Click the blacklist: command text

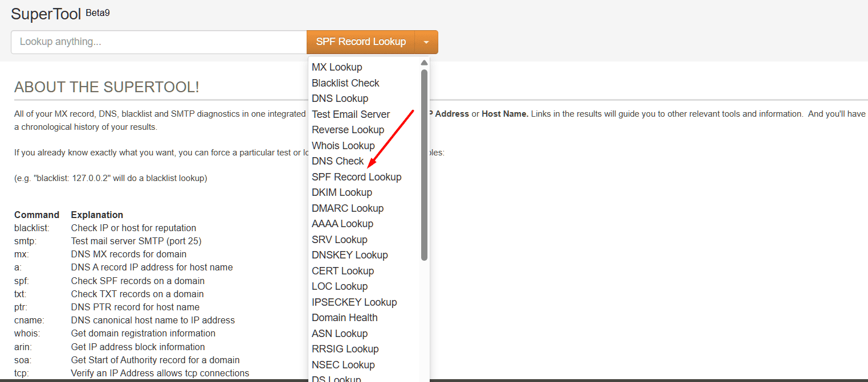31,228
